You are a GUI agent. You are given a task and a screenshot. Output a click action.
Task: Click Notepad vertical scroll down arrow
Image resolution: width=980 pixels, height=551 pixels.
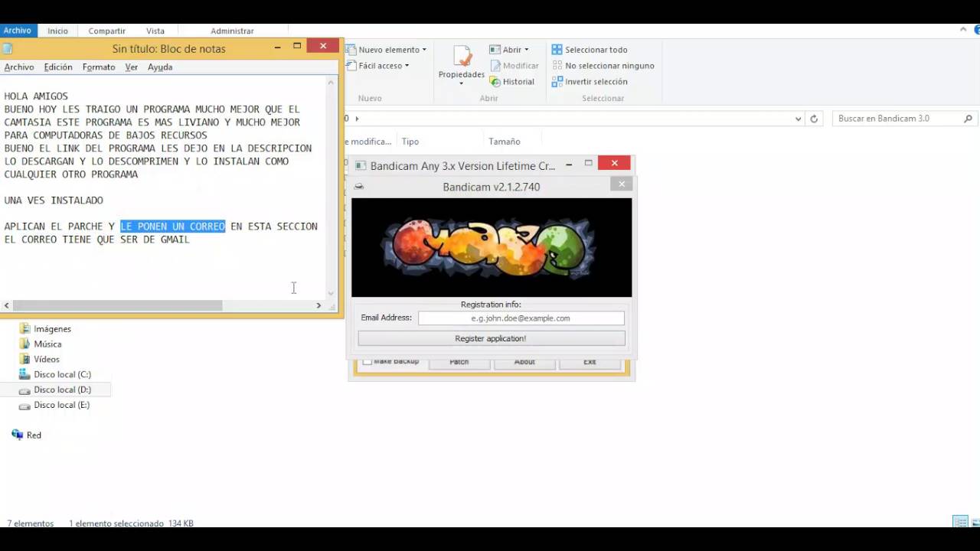332,292
